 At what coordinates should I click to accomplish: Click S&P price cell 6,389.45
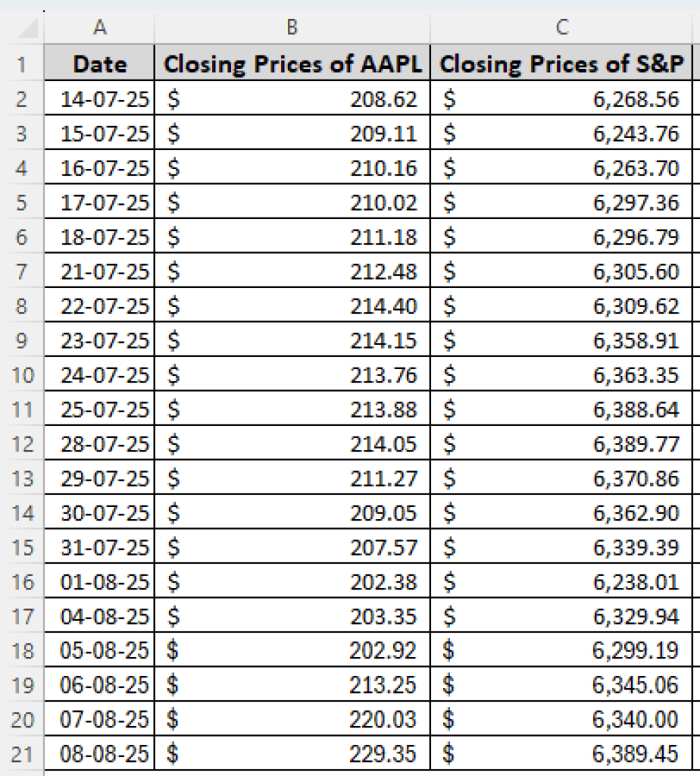(x=561, y=755)
